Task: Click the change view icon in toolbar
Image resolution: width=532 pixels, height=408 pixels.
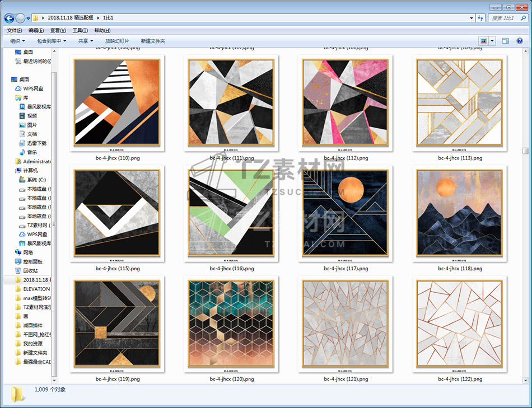Action: pos(483,41)
